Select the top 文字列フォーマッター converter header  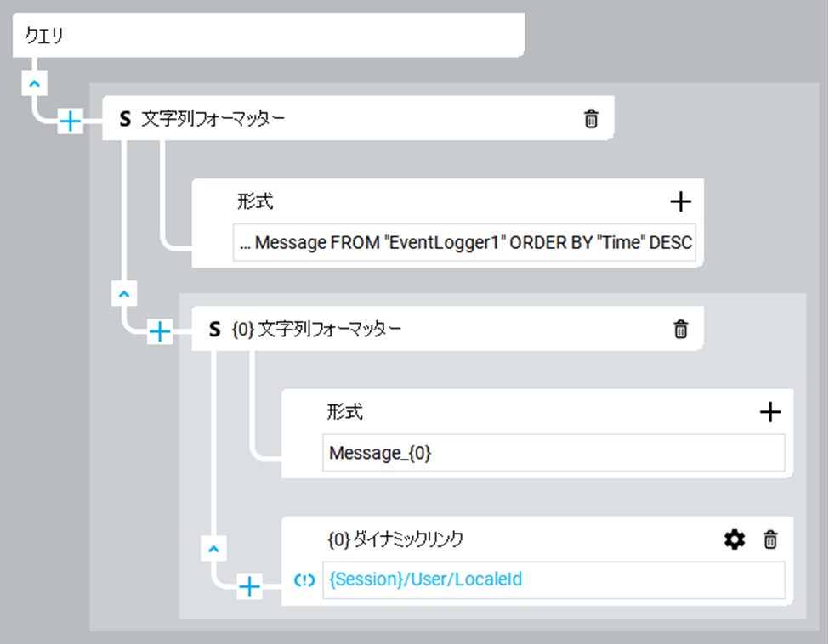[340, 120]
